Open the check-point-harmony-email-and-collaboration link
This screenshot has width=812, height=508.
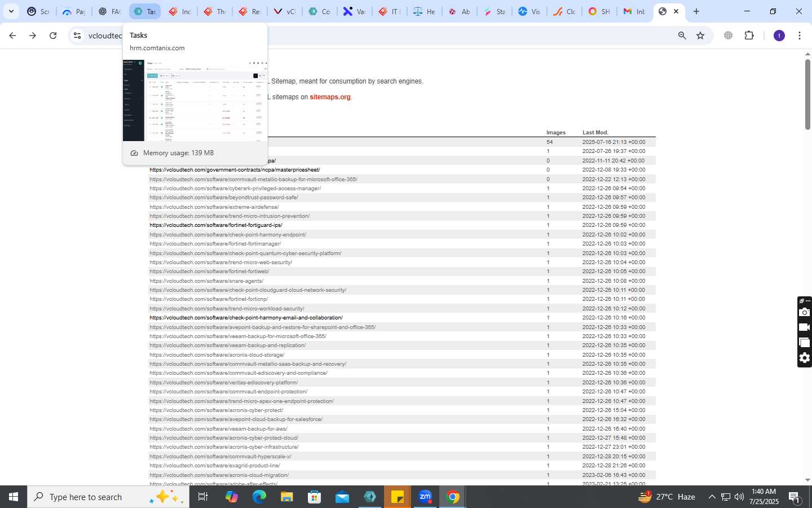(246, 318)
